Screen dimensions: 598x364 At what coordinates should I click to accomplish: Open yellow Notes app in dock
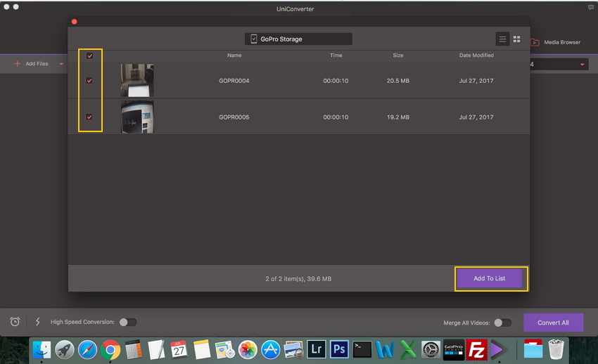202,349
